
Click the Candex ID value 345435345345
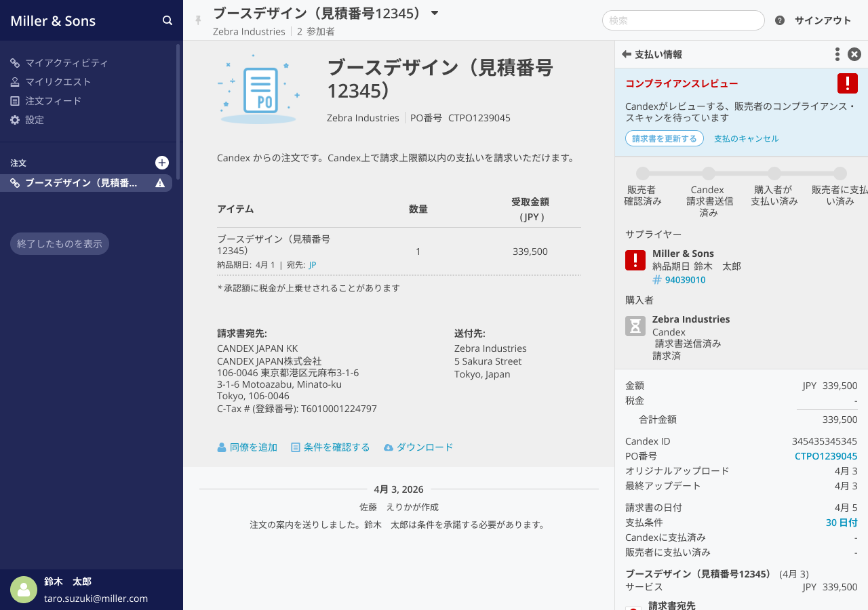point(825,441)
